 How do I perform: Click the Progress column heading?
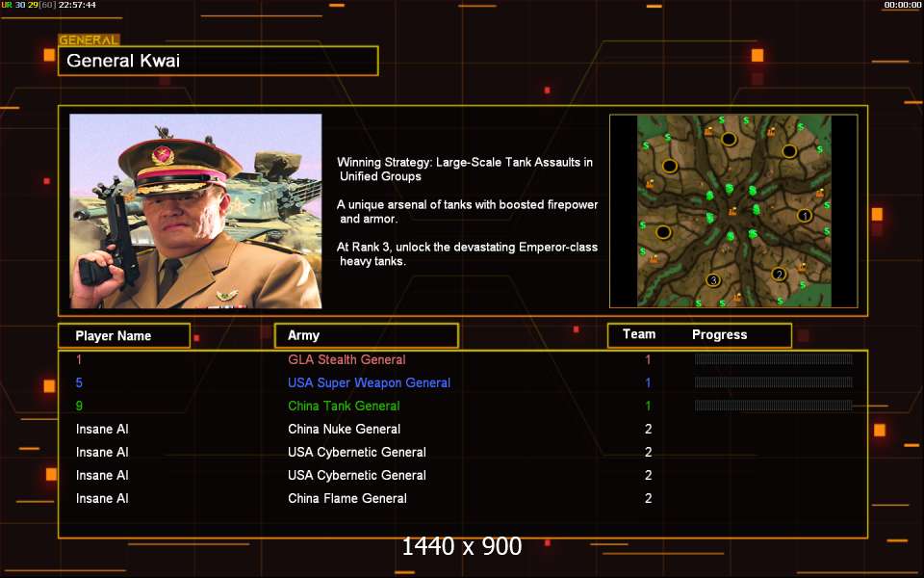pyautogui.click(x=719, y=335)
